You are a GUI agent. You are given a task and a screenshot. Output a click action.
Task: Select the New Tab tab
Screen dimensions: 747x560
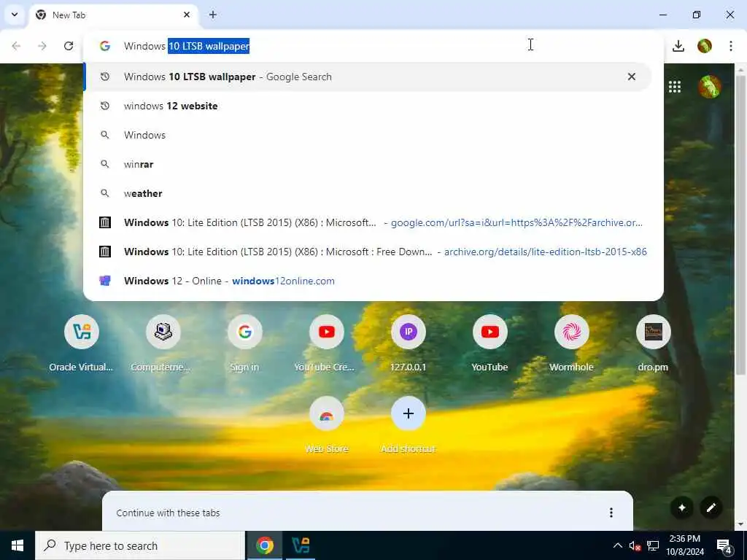113,15
